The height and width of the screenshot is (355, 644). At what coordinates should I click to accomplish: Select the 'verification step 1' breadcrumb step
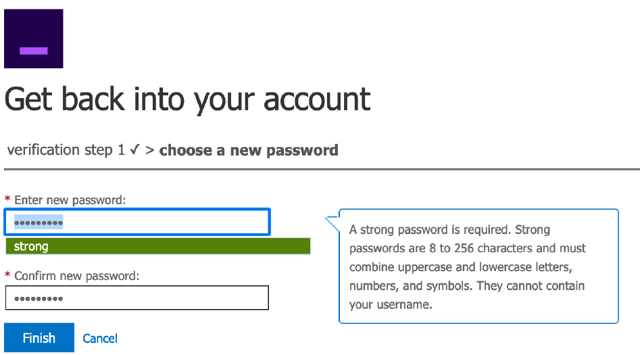(66, 150)
